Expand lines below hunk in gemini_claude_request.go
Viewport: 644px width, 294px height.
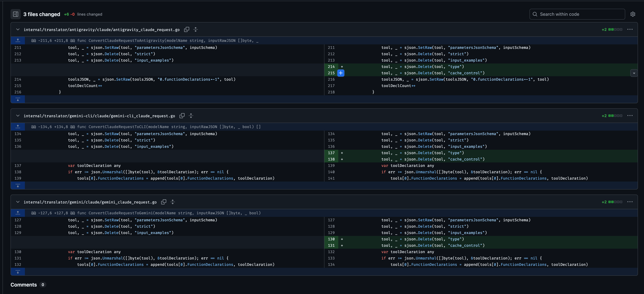(18, 272)
